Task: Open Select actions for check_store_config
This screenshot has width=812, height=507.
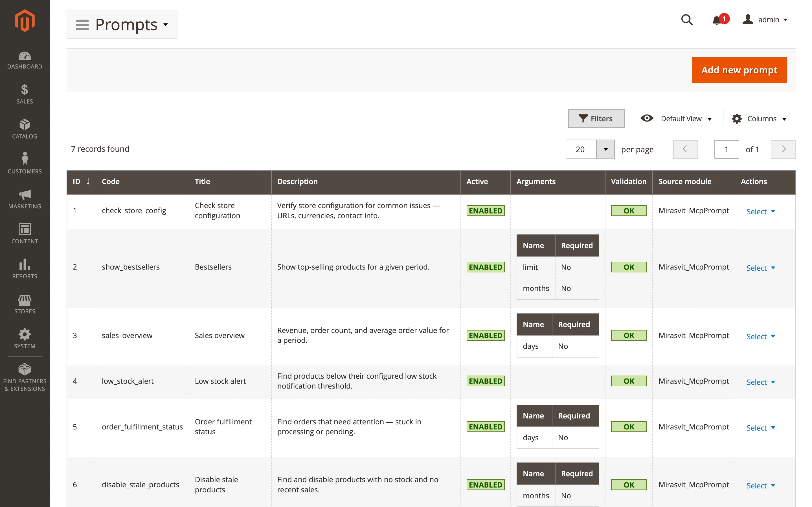Action: (x=761, y=211)
